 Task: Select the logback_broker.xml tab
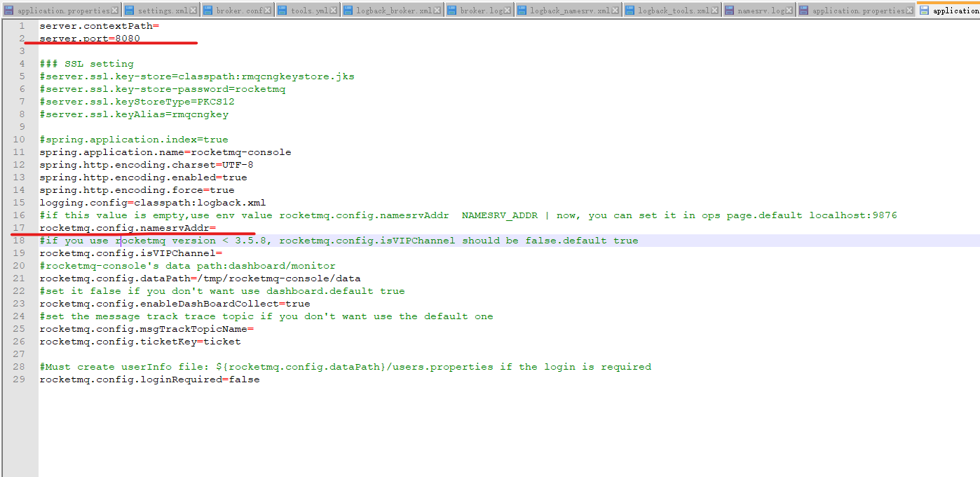[394, 11]
